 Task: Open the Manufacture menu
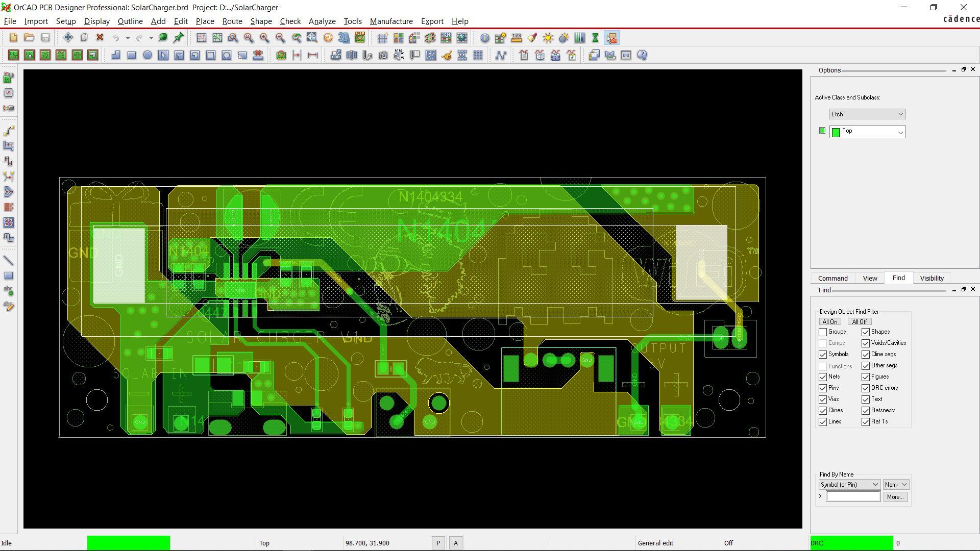[x=391, y=21]
